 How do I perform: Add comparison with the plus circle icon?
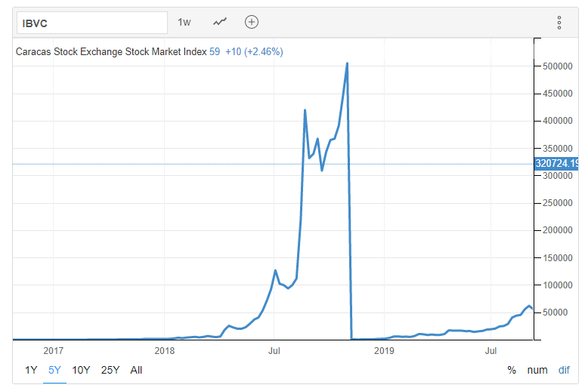(x=252, y=22)
